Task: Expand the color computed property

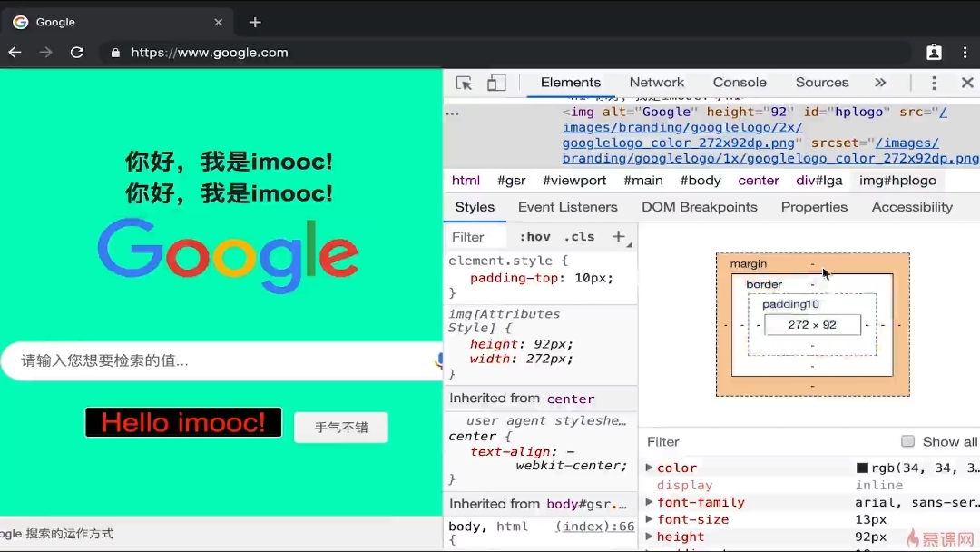Action: pos(649,468)
